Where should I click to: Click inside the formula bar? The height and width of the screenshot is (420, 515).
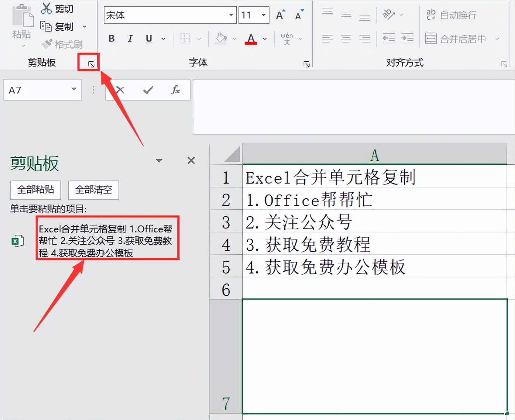pos(354,107)
